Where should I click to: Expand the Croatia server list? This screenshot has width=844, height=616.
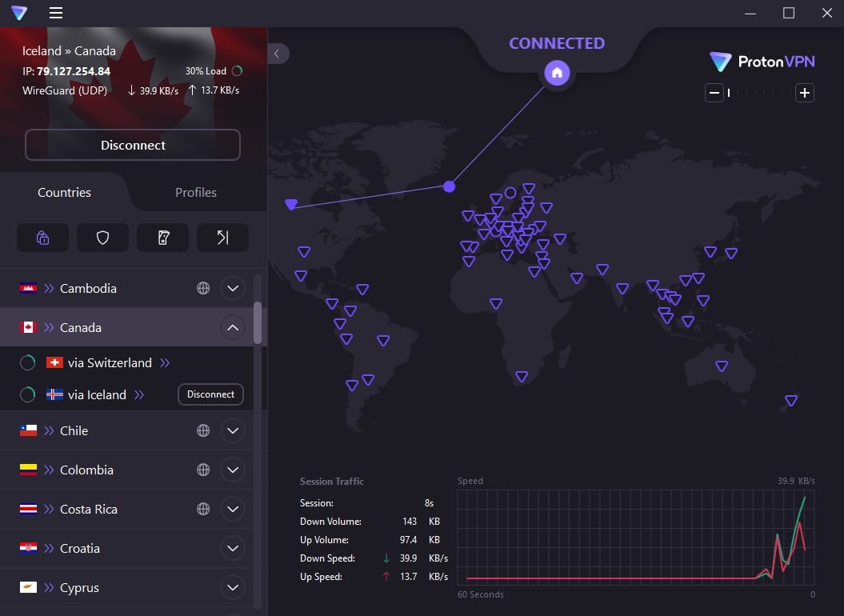coord(233,548)
